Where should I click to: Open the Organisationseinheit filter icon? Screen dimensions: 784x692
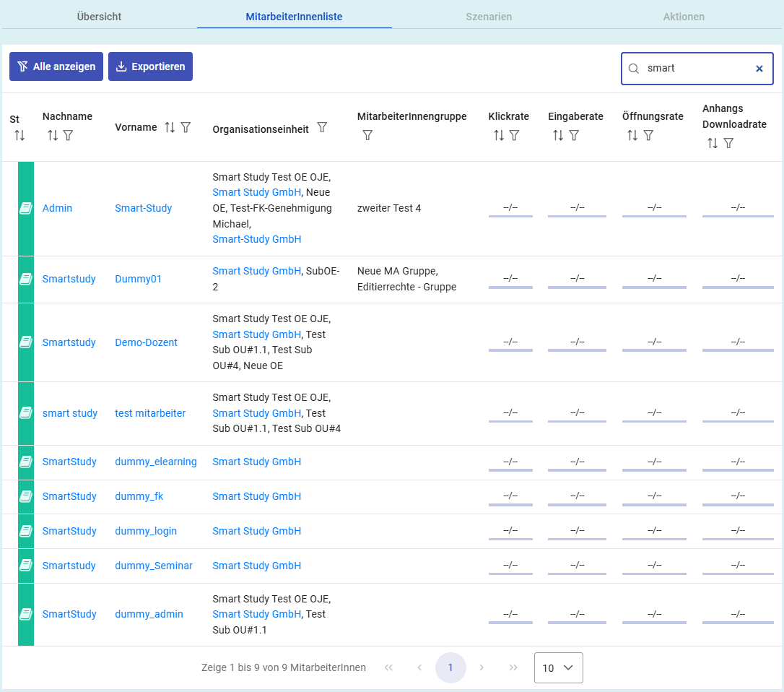pos(322,128)
